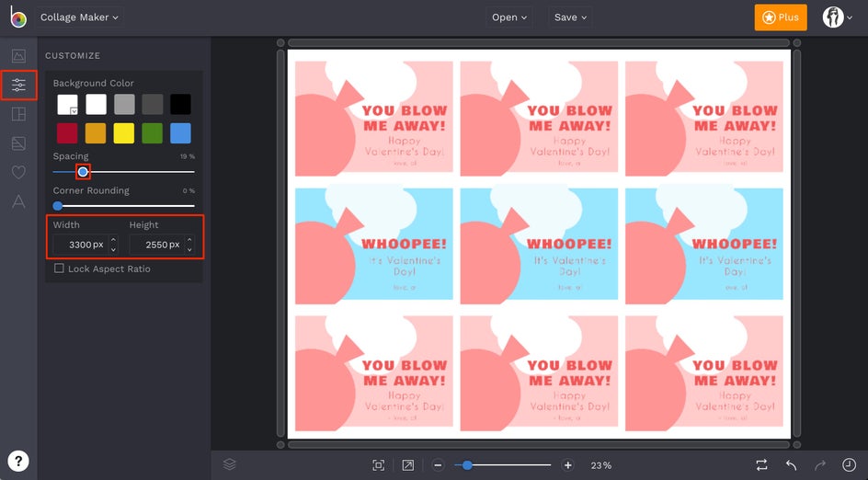
Task: Click the 19 % spacing value
Action: pyautogui.click(x=188, y=156)
